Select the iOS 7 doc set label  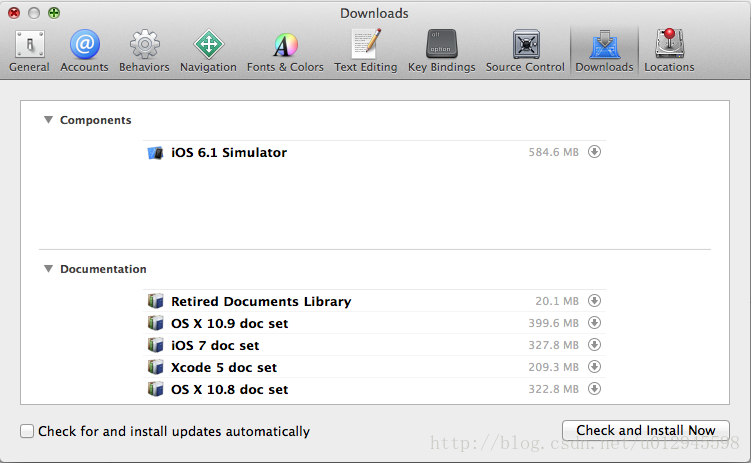click(215, 346)
